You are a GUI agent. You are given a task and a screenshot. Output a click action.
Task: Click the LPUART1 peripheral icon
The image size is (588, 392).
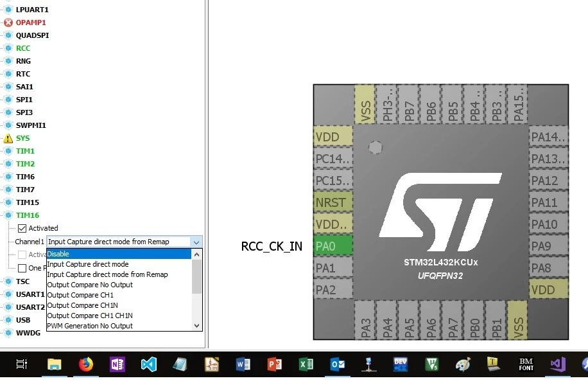tap(8, 10)
